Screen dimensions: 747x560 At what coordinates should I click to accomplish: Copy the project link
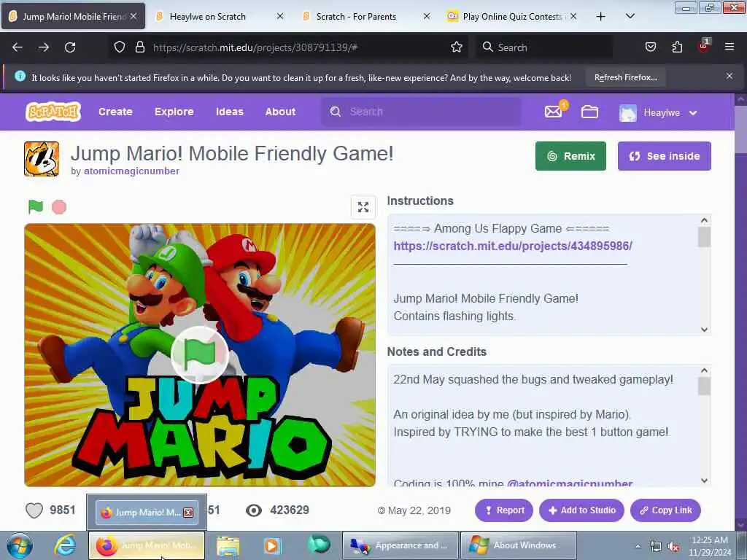coord(665,510)
